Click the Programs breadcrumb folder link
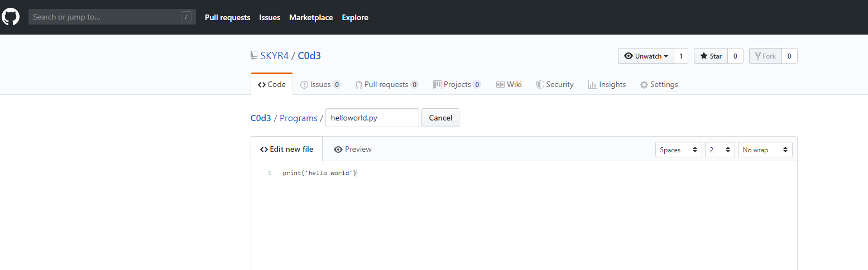 pyautogui.click(x=299, y=118)
